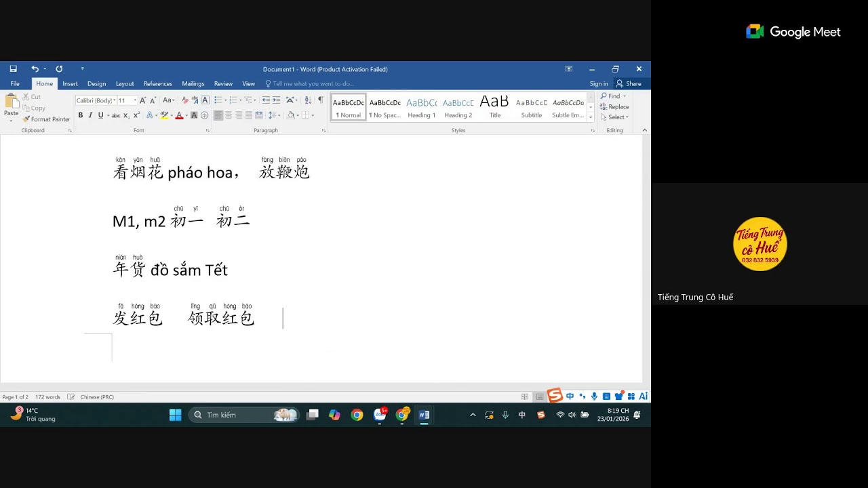Apply yellow text highlight color
This screenshot has width=868, height=488.
(x=164, y=115)
